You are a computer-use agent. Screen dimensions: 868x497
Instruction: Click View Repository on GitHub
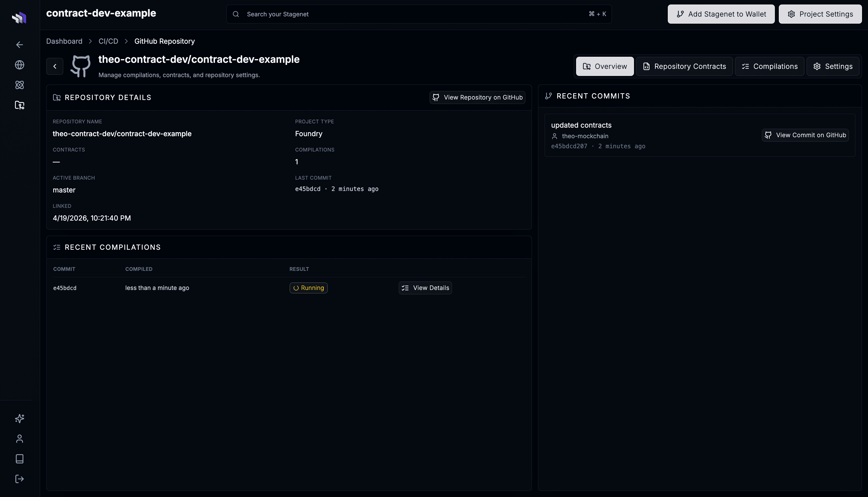coord(477,97)
